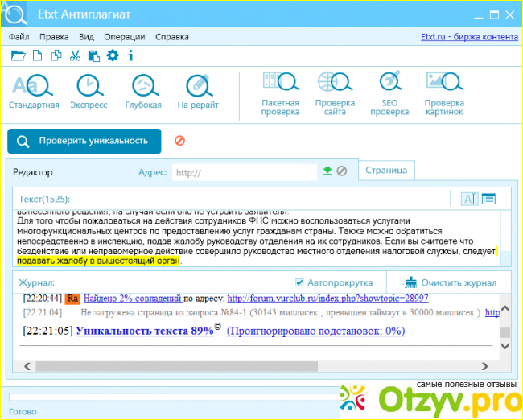Screen dimensions: 523x420
Task: Start the Глубокая deep check mode
Action: [x=143, y=91]
